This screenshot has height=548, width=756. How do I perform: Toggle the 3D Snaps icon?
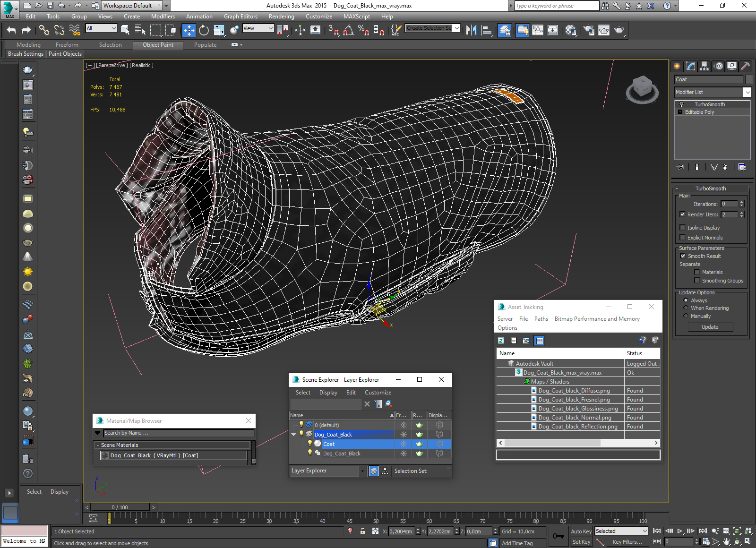(334, 30)
